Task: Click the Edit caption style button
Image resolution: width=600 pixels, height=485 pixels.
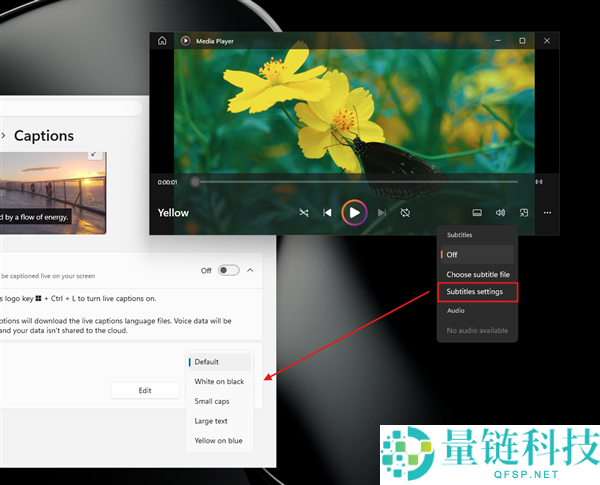Action: 145,390
